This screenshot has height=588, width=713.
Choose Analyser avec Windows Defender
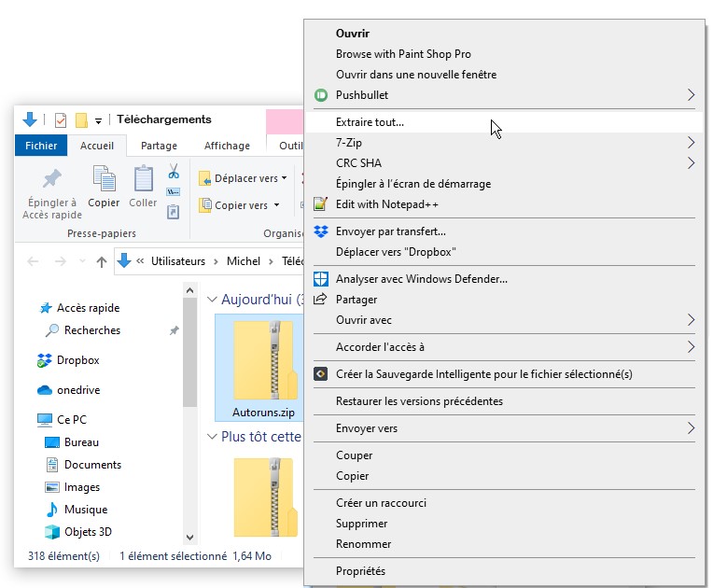[421, 279]
